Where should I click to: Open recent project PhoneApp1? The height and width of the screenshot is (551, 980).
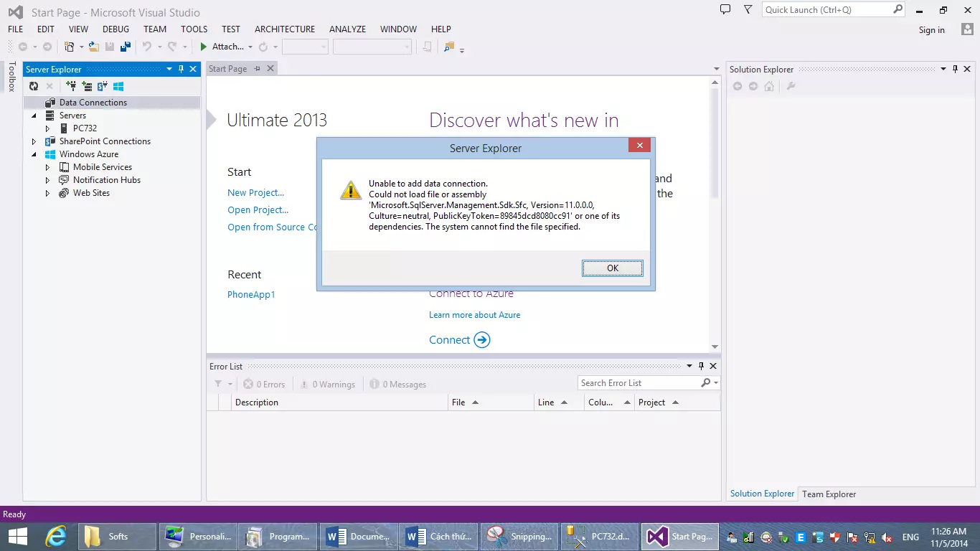pos(251,294)
